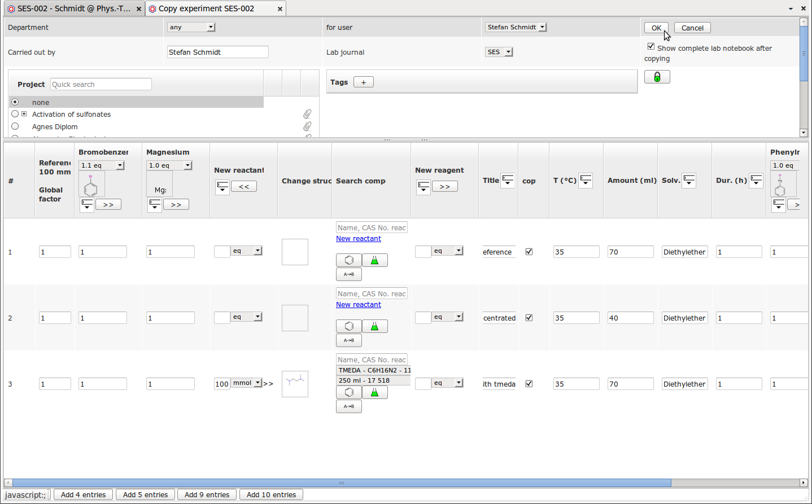Click the fill-down icon next to Title
Viewport: 812px width, 504px height.
508,181
